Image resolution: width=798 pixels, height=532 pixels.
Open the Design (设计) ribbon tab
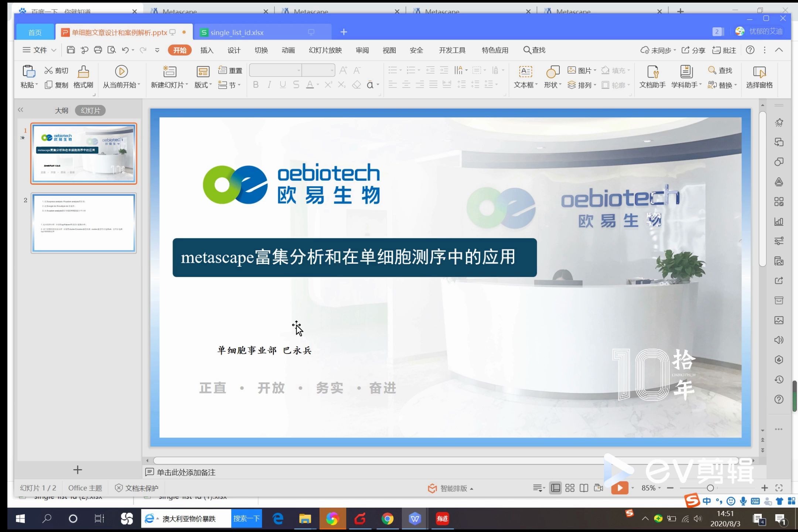click(234, 50)
